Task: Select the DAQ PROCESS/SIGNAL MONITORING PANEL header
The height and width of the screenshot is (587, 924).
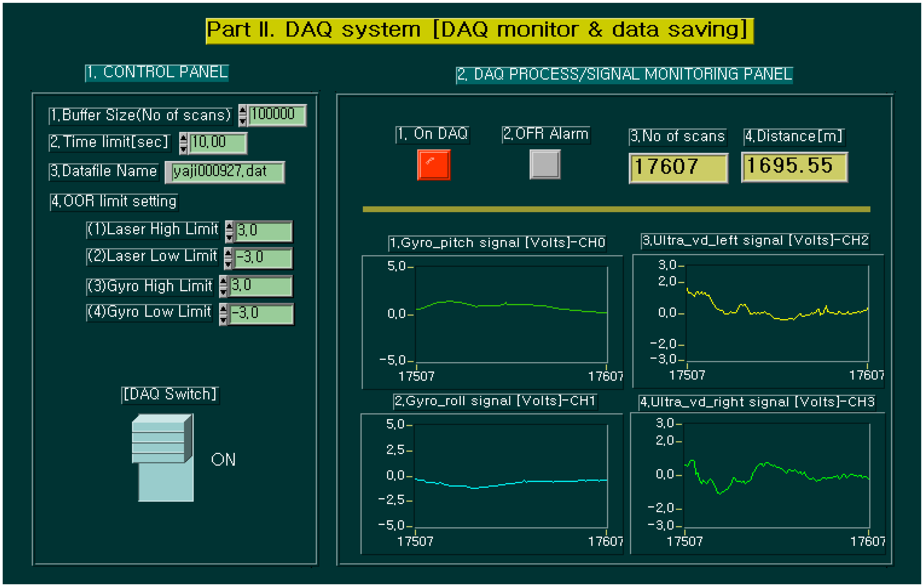Action: click(x=625, y=75)
